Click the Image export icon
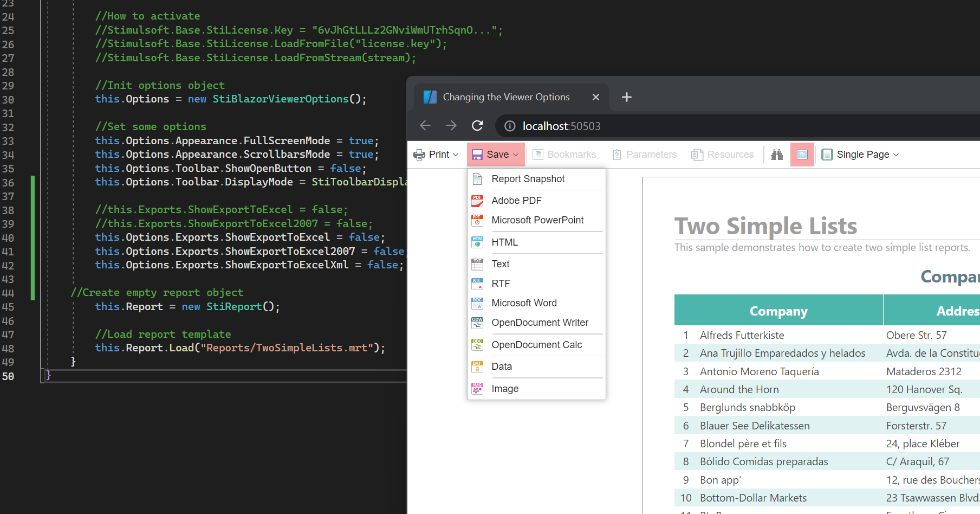This screenshot has height=514, width=980. [x=477, y=389]
